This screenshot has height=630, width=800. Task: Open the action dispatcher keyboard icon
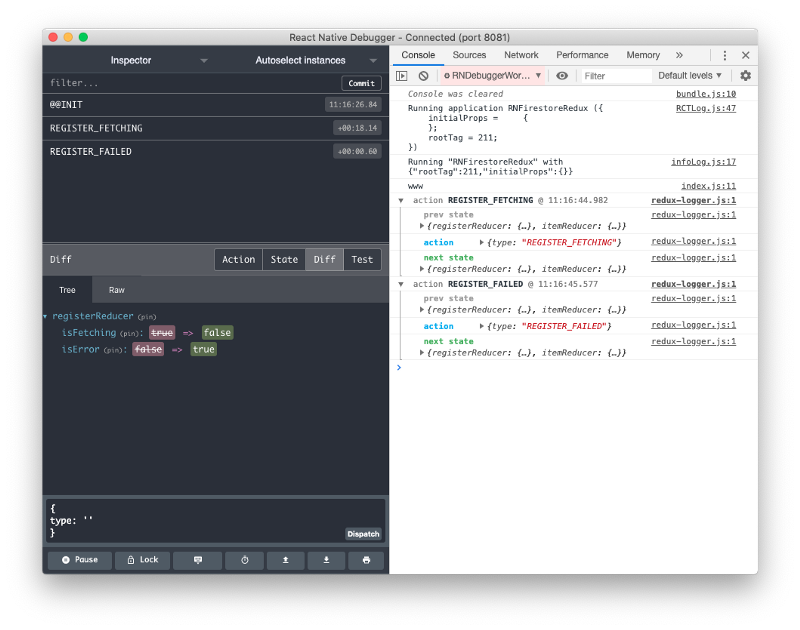[x=198, y=560]
